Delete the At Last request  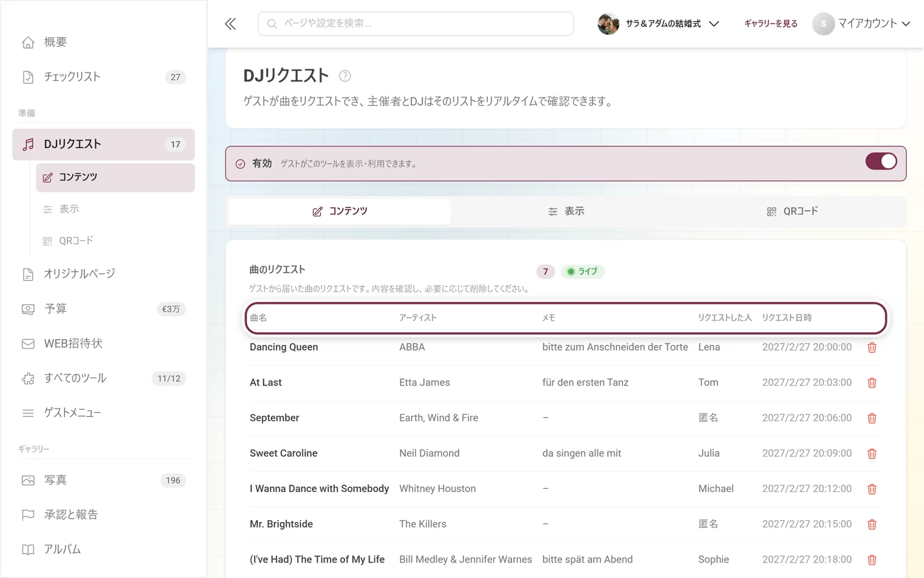pyautogui.click(x=872, y=383)
